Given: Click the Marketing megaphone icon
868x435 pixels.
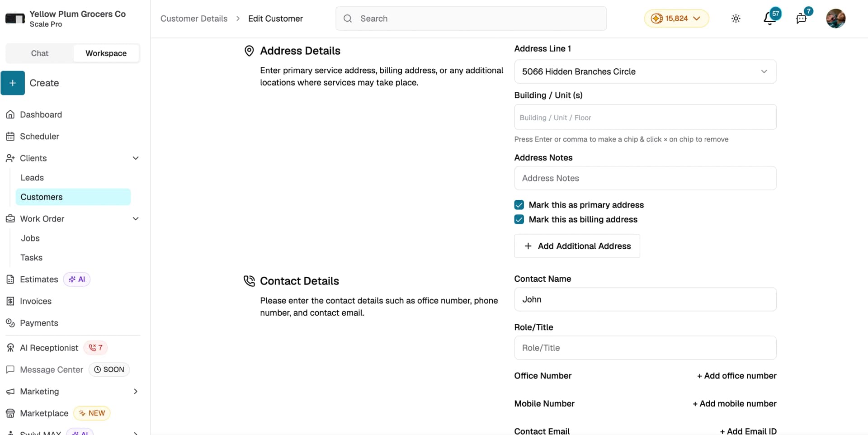Looking at the screenshot, I should (x=10, y=391).
